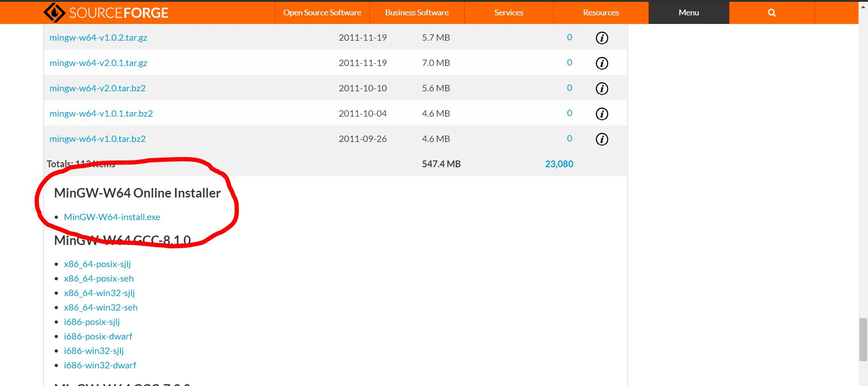Click the 5.6 MB size cell

tap(436, 88)
